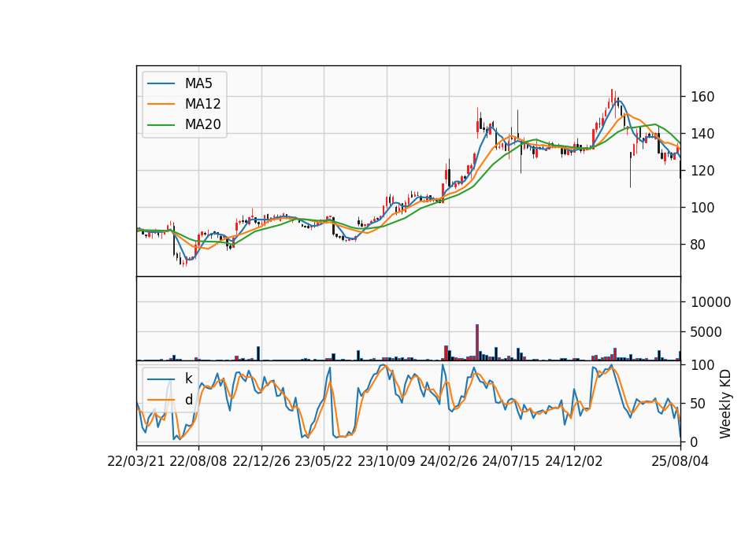Click the MA20 legend label
The width and height of the screenshot is (756, 543).
click(x=202, y=124)
